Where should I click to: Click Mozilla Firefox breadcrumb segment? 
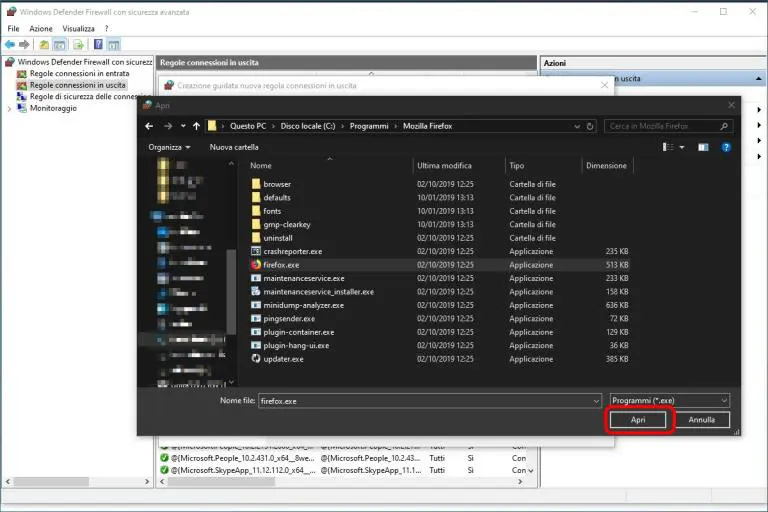(427, 126)
